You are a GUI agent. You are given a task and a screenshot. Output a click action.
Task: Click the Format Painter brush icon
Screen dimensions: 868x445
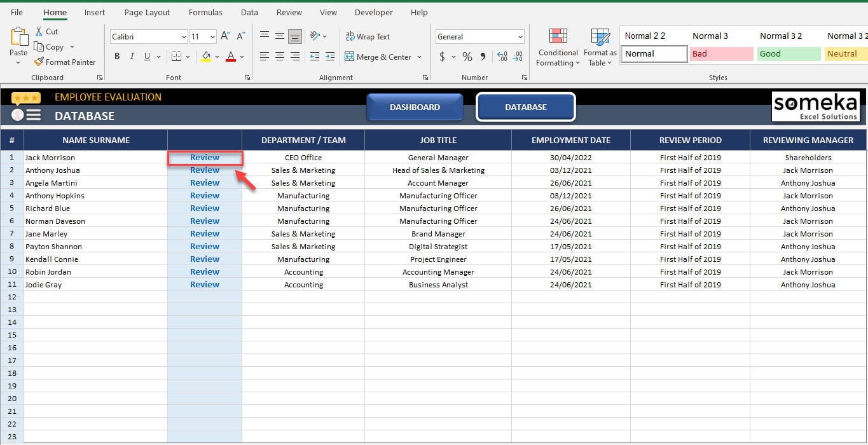39,62
